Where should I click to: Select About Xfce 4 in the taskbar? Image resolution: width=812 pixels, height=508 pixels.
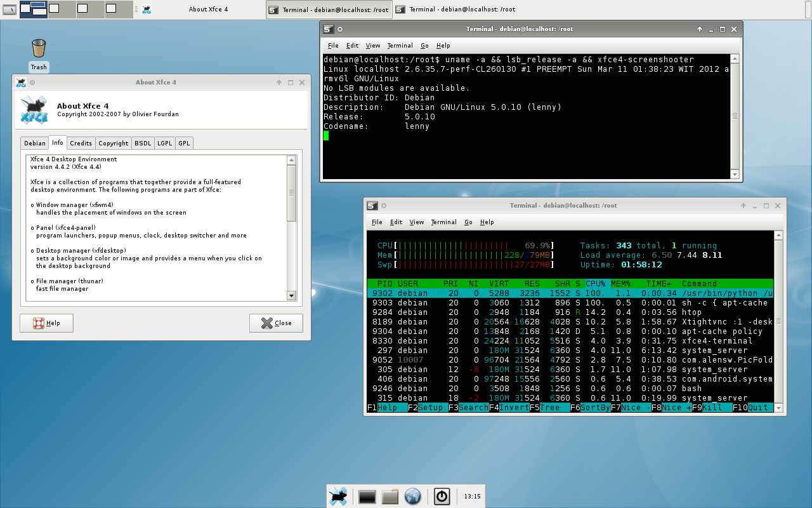coord(202,10)
